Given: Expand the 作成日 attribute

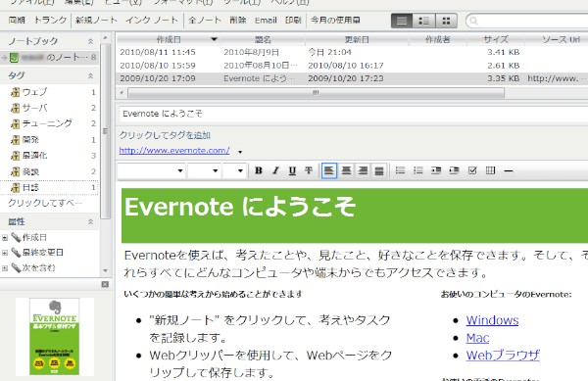Looking at the screenshot, I should [x=5, y=238].
